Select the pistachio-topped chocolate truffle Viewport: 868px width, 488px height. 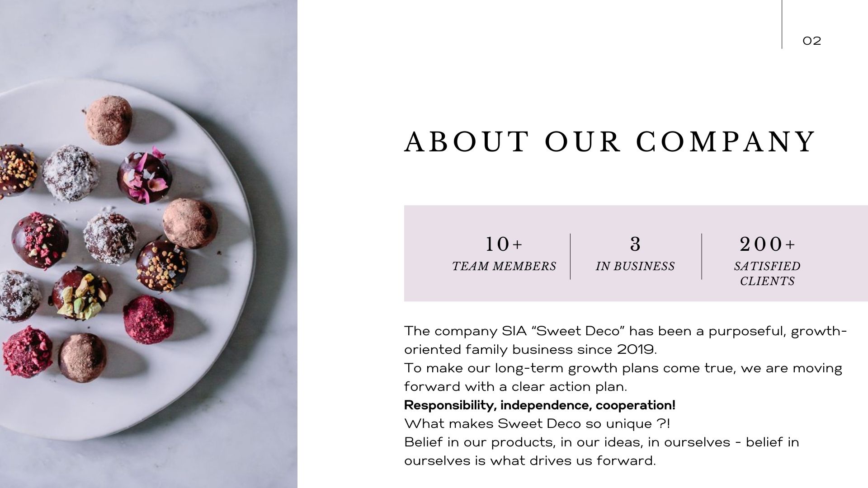[82, 294]
